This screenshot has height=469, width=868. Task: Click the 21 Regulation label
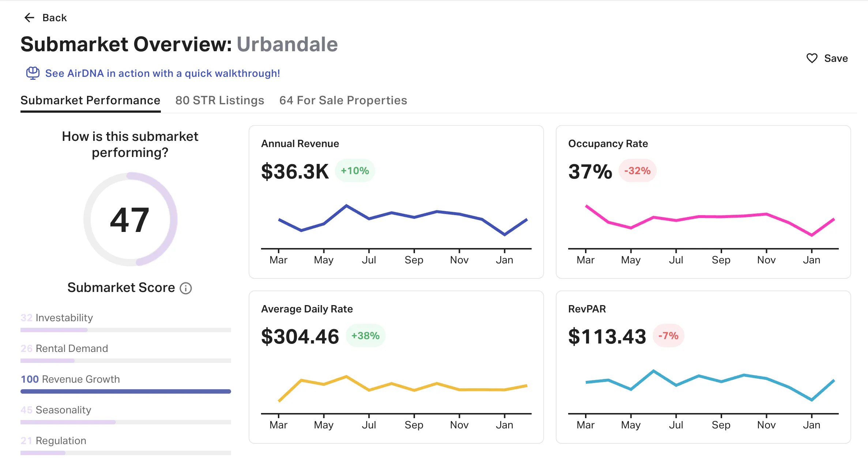point(53,440)
